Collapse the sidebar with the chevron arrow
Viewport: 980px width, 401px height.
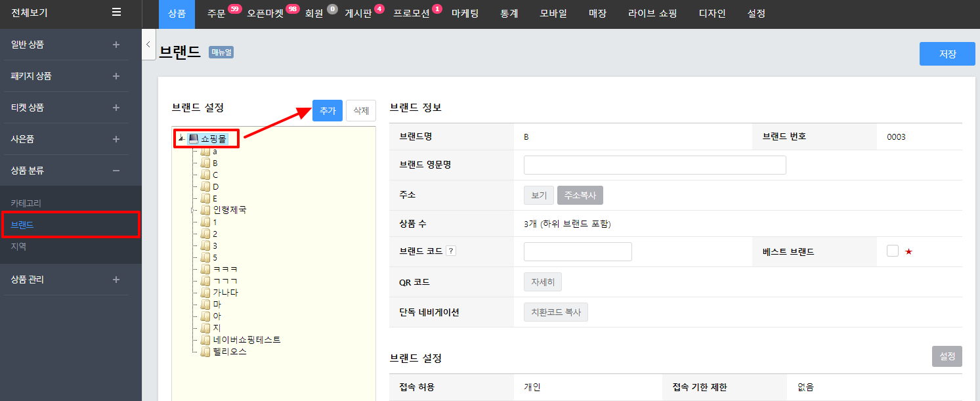(148, 45)
